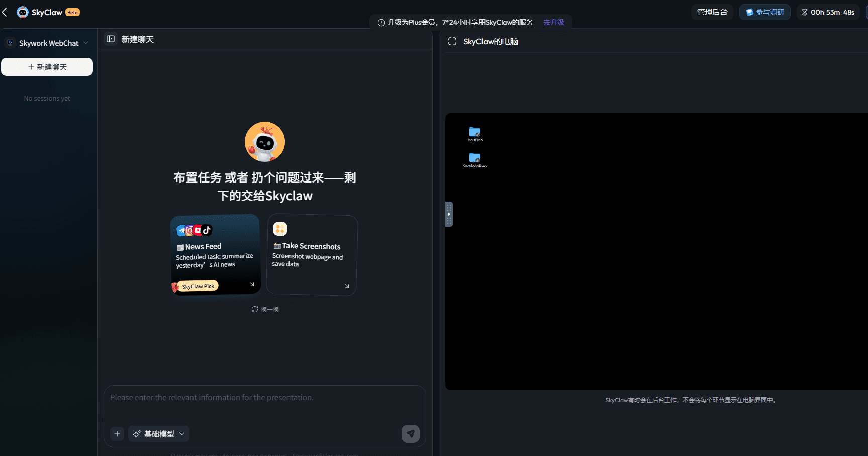Image resolution: width=868 pixels, height=456 pixels.
Task: Click the 新建聊天 new chat button
Action: (47, 67)
